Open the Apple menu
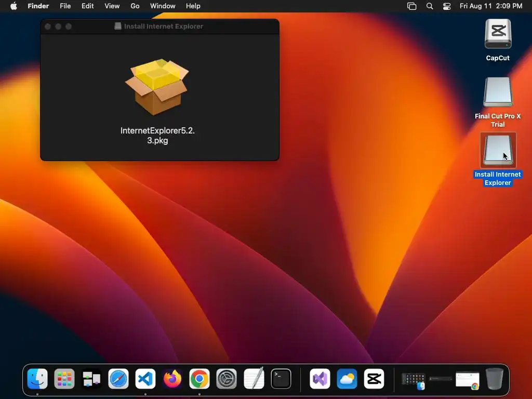 coord(14,6)
